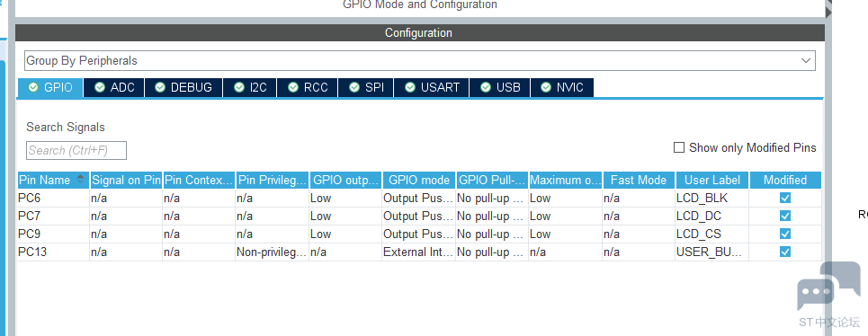Click the Search Signals input field
This screenshot has width=868, height=336.
76,150
